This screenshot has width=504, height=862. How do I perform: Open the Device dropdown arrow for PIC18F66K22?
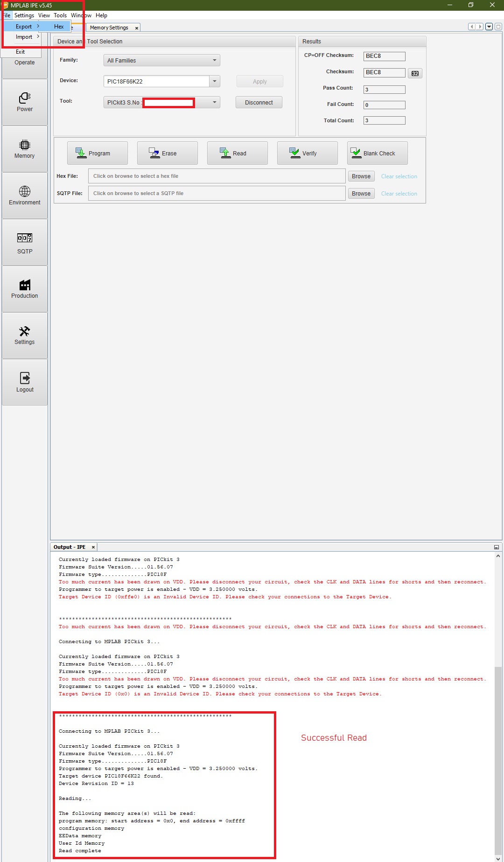coord(215,81)
